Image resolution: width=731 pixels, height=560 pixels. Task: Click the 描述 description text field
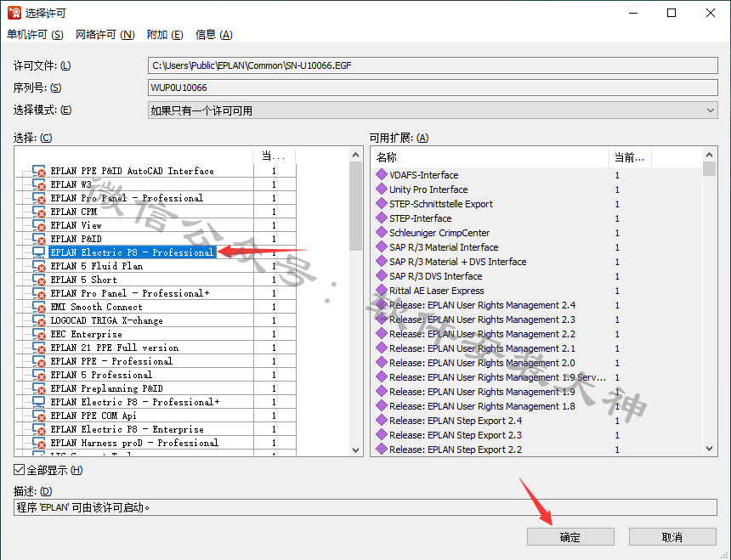365,507
